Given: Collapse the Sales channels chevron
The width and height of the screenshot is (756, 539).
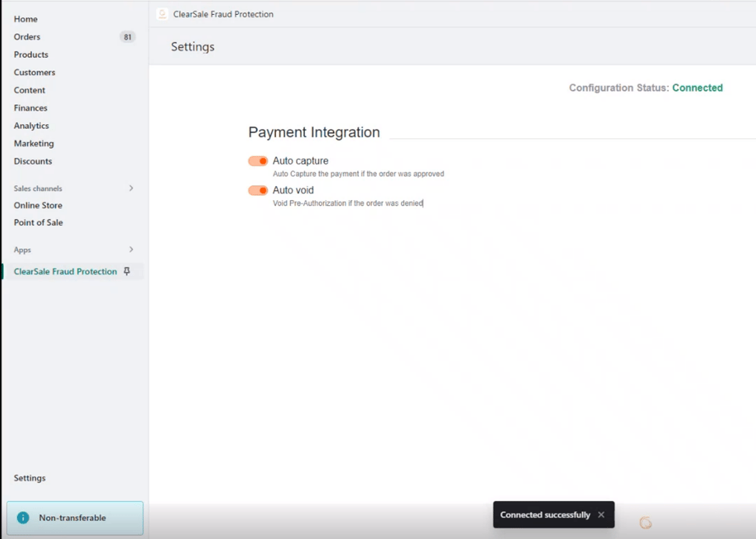Looking at the screenshot, I should tap(131, 188).
